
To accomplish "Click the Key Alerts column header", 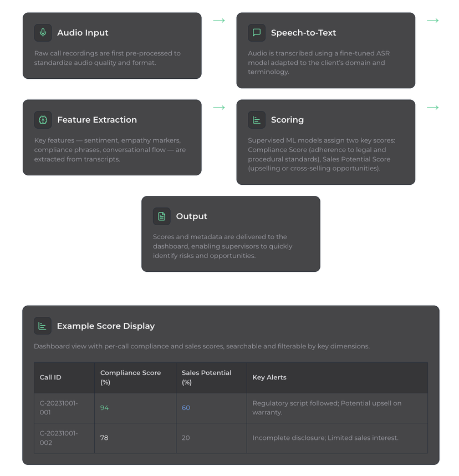I will (x=269, y=377).
